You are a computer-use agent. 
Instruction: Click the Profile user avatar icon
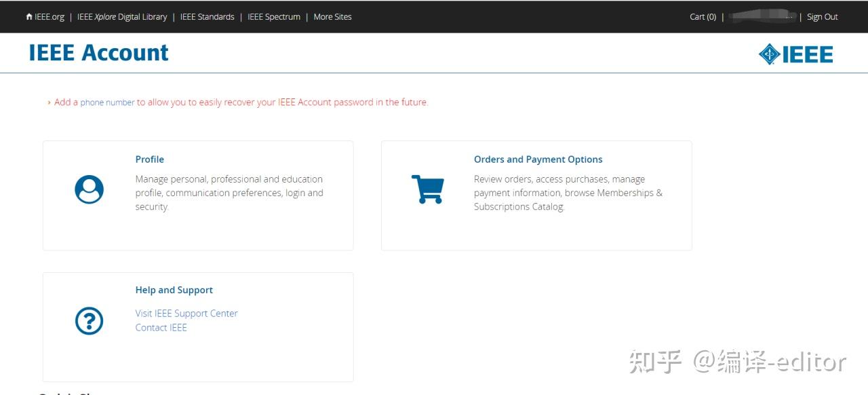click(89, 189)
